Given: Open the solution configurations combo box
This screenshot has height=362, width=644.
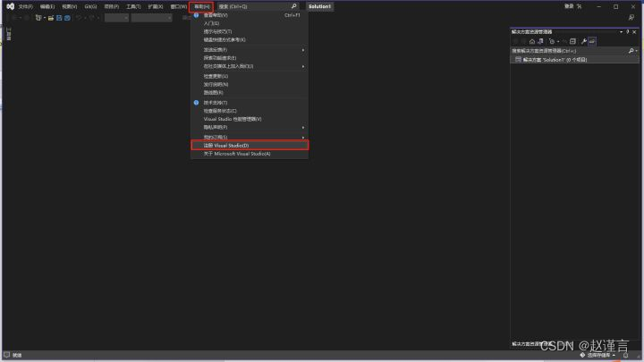Looking at the screenshot, I should pyautogui.click(x=116, y=18).
